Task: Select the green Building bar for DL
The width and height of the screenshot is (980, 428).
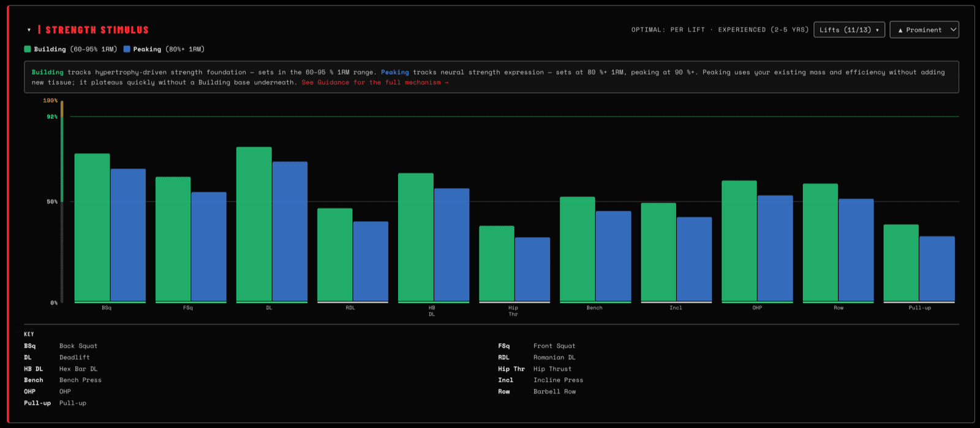Action: click(x=254, y=224)
